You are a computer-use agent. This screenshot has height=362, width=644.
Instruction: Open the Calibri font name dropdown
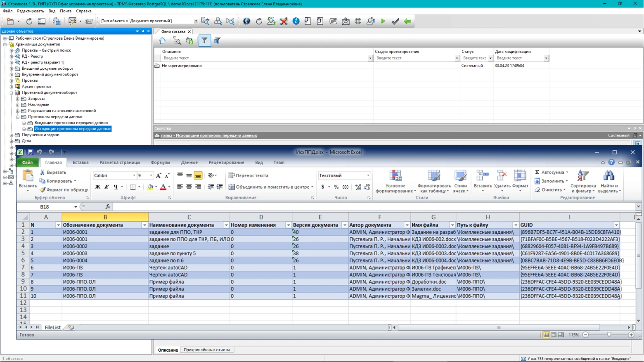click(134, 175)
